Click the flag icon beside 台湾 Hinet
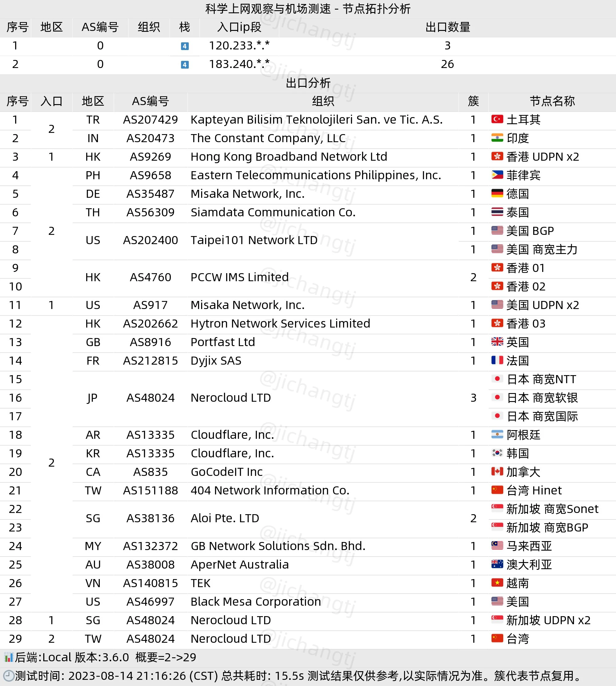The image size is (616, 686). [497, 490]
